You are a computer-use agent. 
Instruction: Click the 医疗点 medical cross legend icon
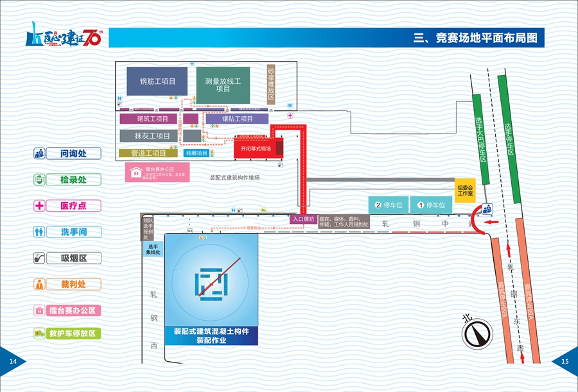click(x=39, y=205)
